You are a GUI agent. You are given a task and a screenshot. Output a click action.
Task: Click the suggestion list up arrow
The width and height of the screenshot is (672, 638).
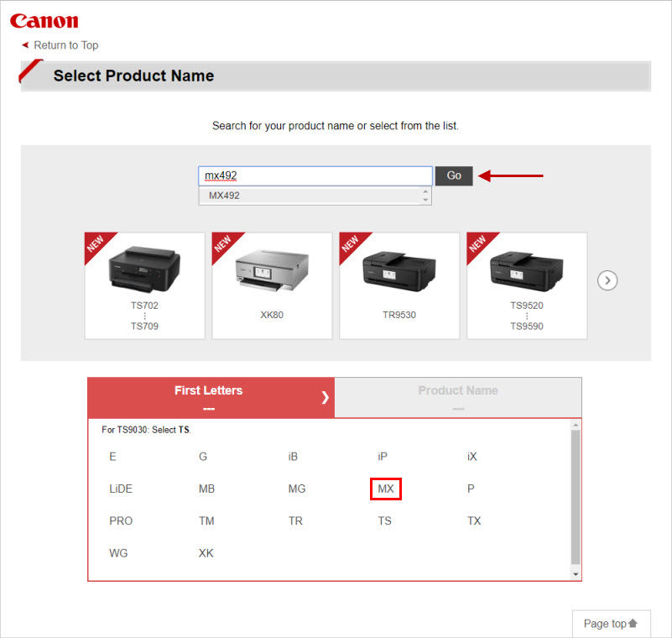(x=425, y=191)
